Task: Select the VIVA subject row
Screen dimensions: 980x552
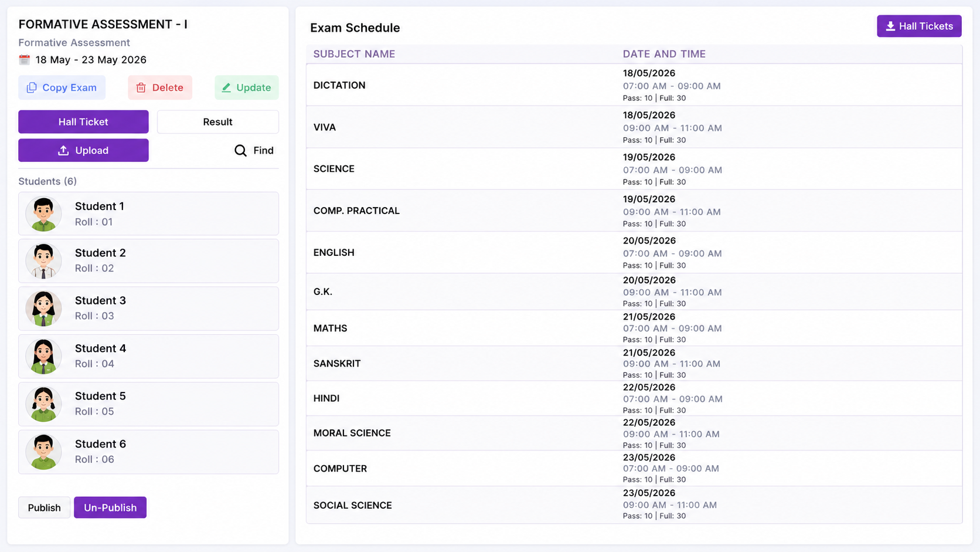Action: point(634,127)
